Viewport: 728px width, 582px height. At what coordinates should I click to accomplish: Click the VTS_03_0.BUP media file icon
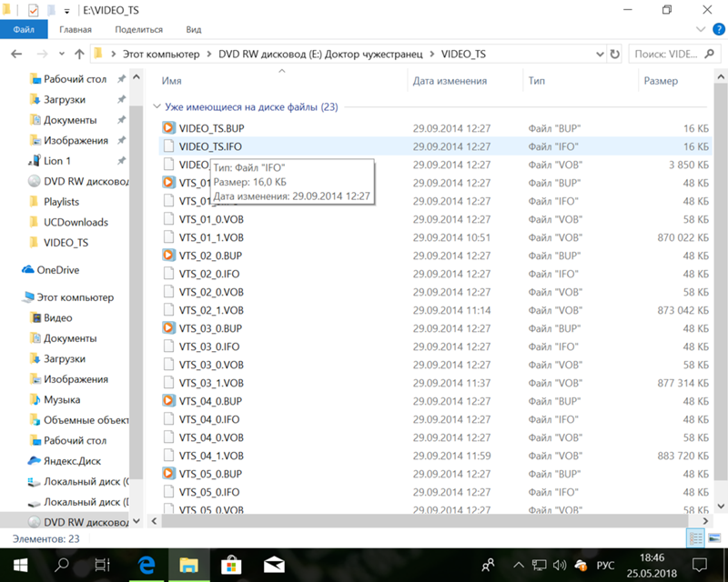point(168,328)
